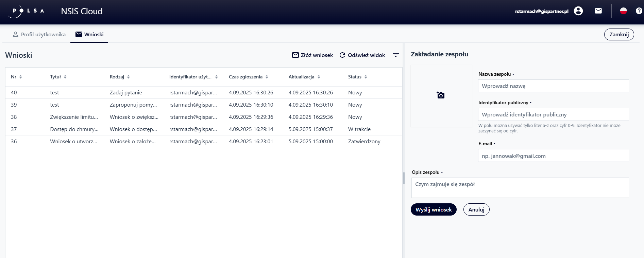
Task: Click the filter list icon above table
Action: pyautogui.click(x=396, y=55)
